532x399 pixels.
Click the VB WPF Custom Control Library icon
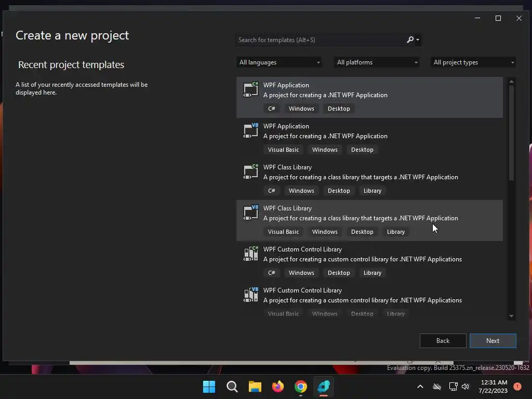pyautogui.click(x=251, y=295)
